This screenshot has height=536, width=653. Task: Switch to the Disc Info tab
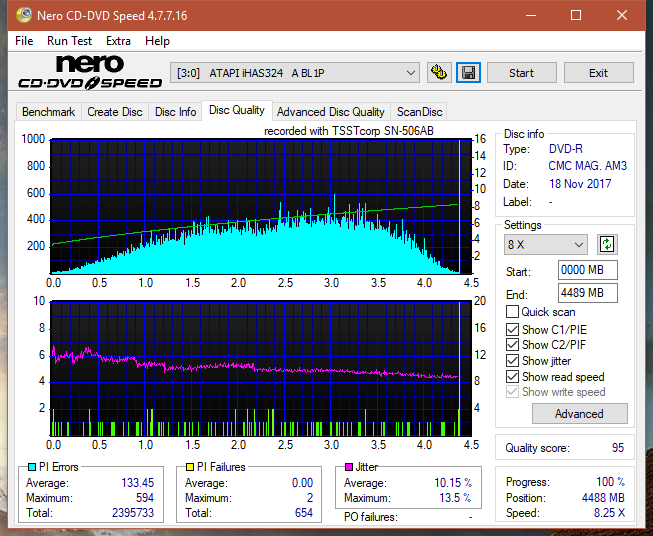click(x=175, y=112)
